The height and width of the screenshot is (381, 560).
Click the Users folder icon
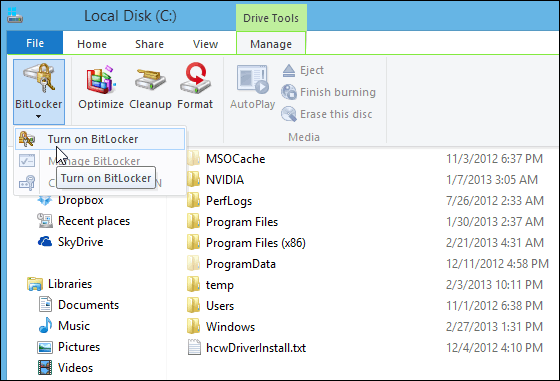[x=193, y=305]
